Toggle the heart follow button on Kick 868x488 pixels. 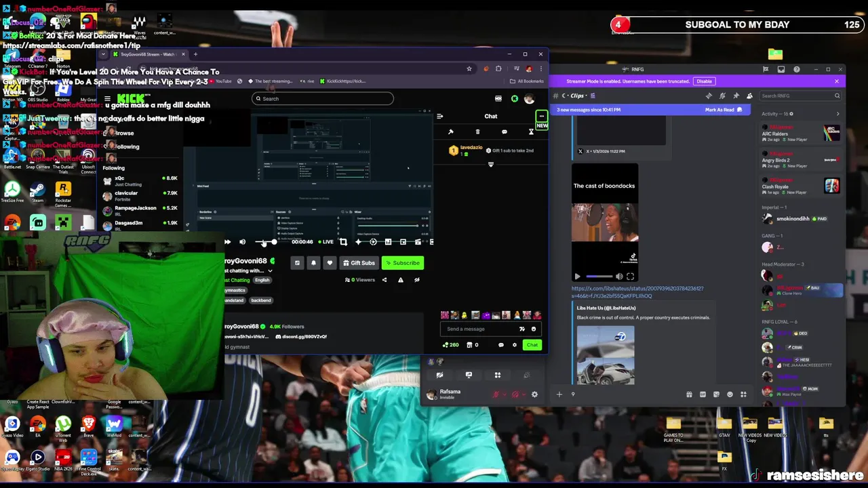(330, 263)
